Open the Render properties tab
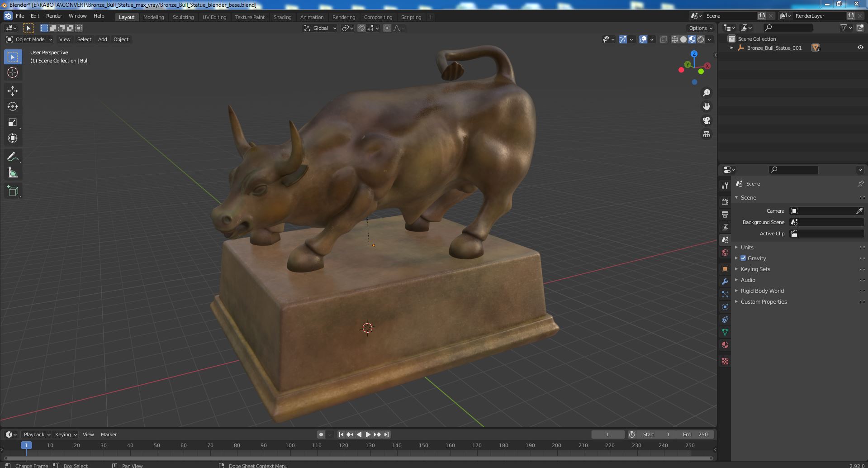 725,201
